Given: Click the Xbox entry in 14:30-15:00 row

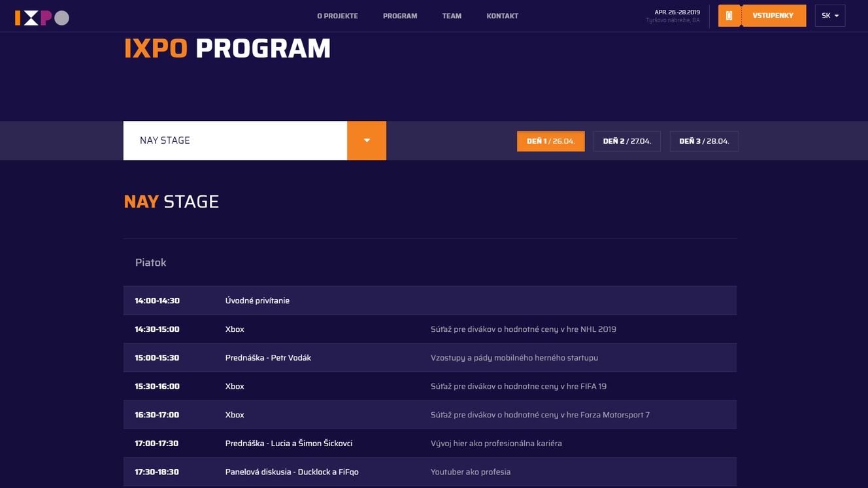Looking at the screenshot, I should point(235,329).
